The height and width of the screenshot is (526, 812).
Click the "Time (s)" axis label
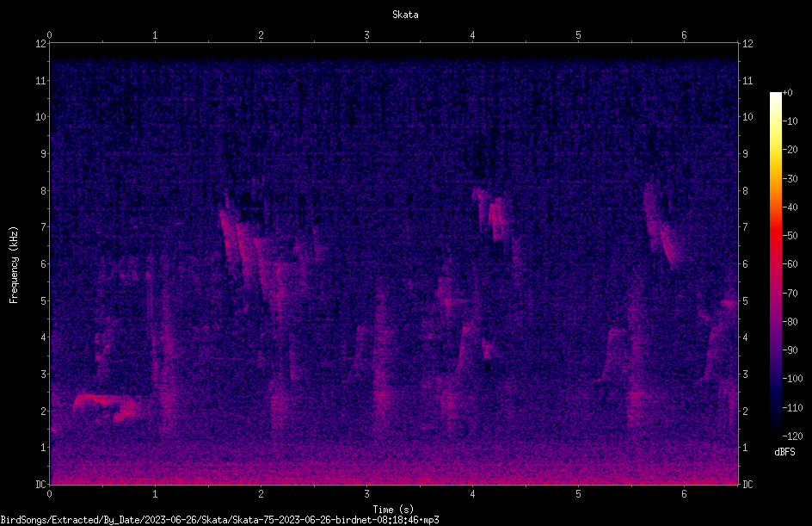(x=393, y=510)
